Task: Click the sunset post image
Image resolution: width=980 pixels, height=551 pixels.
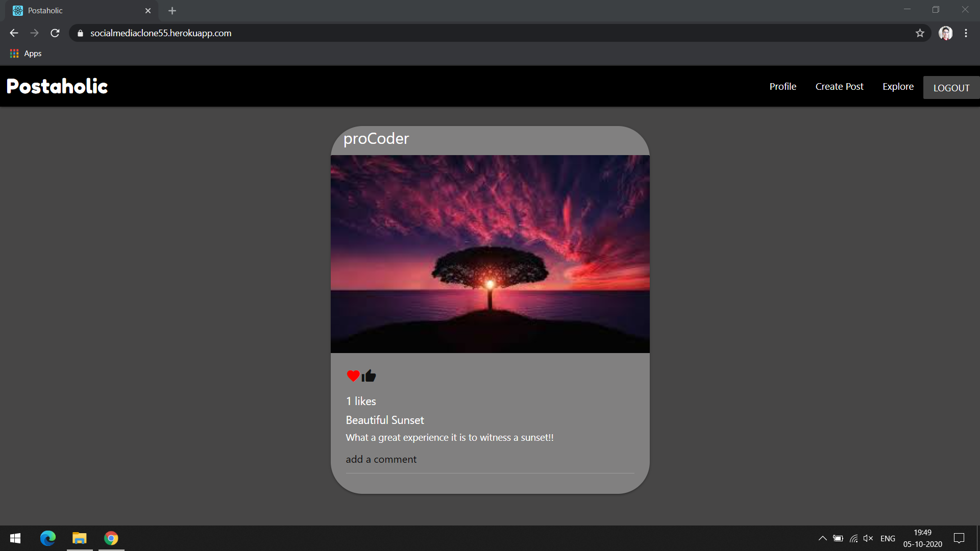Action: pyautogui.click(x=490, y=254)
